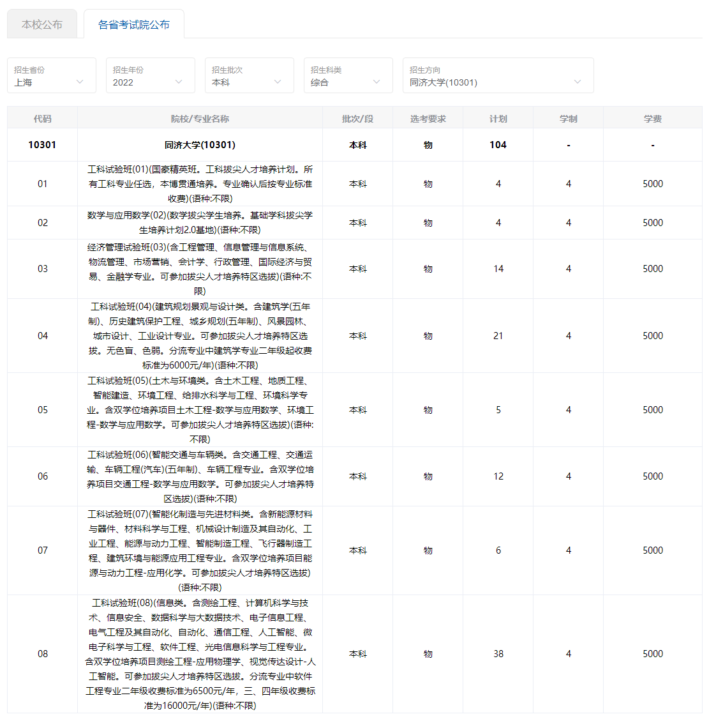Click the 院校/专业名称 column header

[x=200, y=119]
